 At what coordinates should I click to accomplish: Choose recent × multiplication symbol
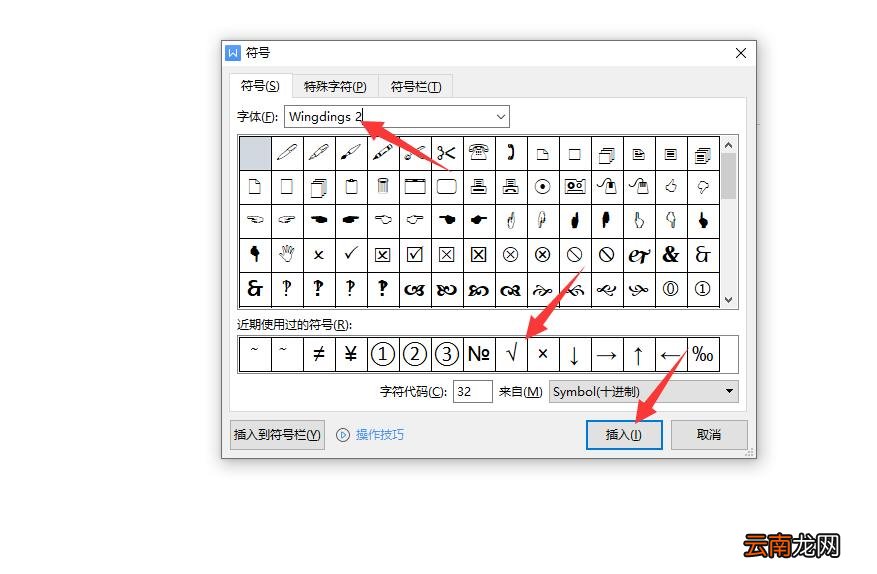pos(543,354)
